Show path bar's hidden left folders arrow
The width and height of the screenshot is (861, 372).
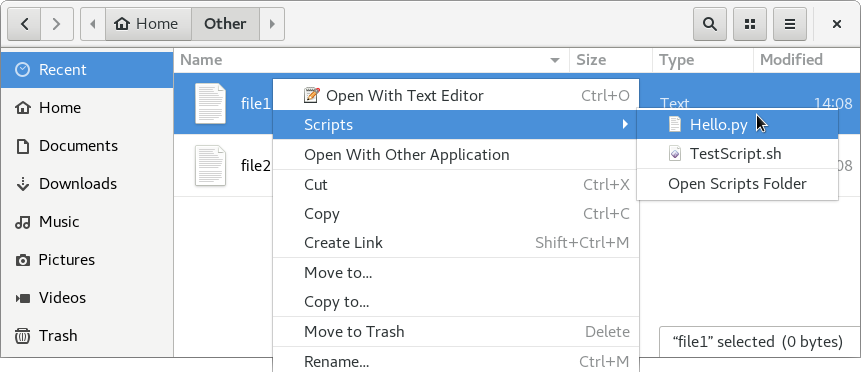click(93, 24)
